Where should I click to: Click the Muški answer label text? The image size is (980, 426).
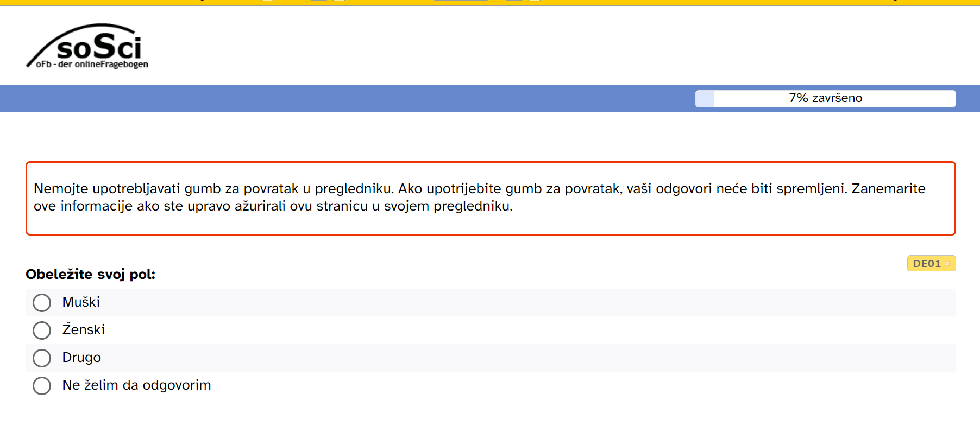click(81, 302)
